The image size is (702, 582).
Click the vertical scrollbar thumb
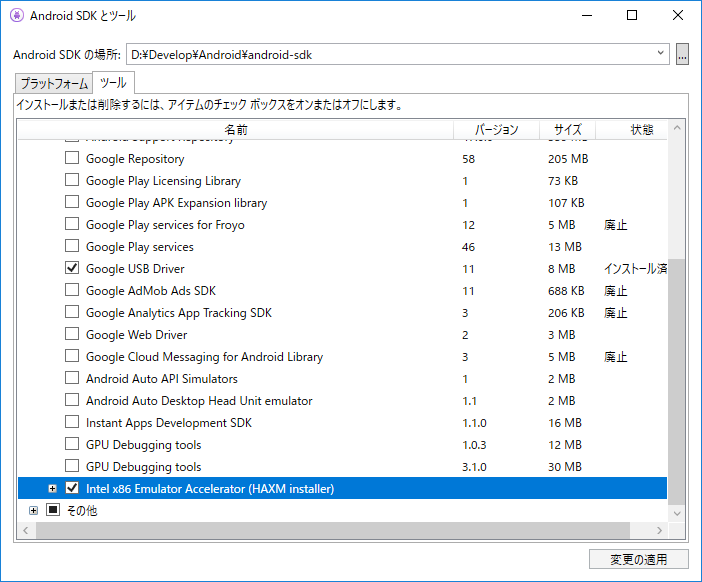pos(677,381)
